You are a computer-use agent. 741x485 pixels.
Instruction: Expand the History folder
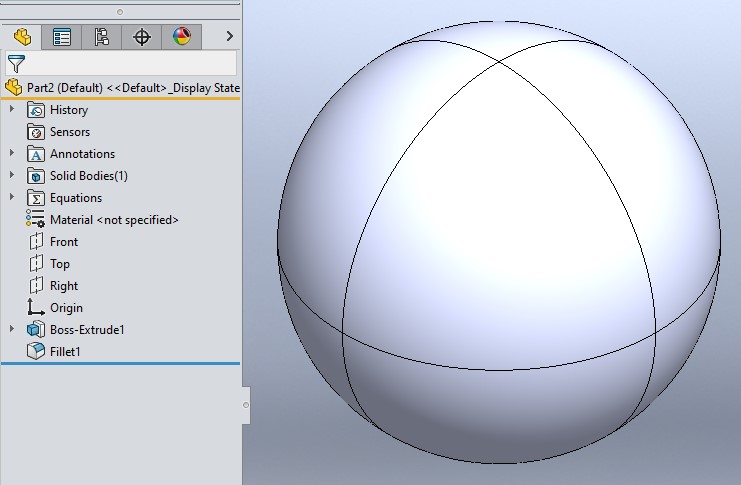pos(12,109)
